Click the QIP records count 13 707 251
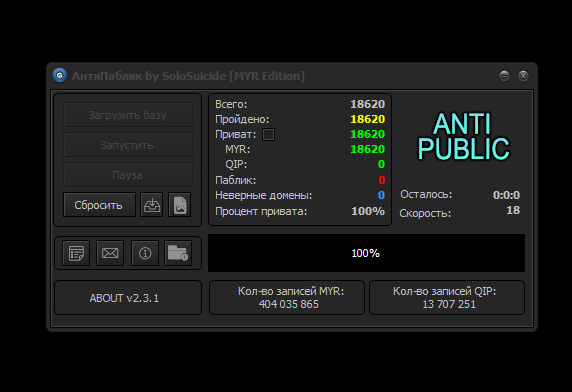Screen dimensions: 572x392 (x=449, y=304)
